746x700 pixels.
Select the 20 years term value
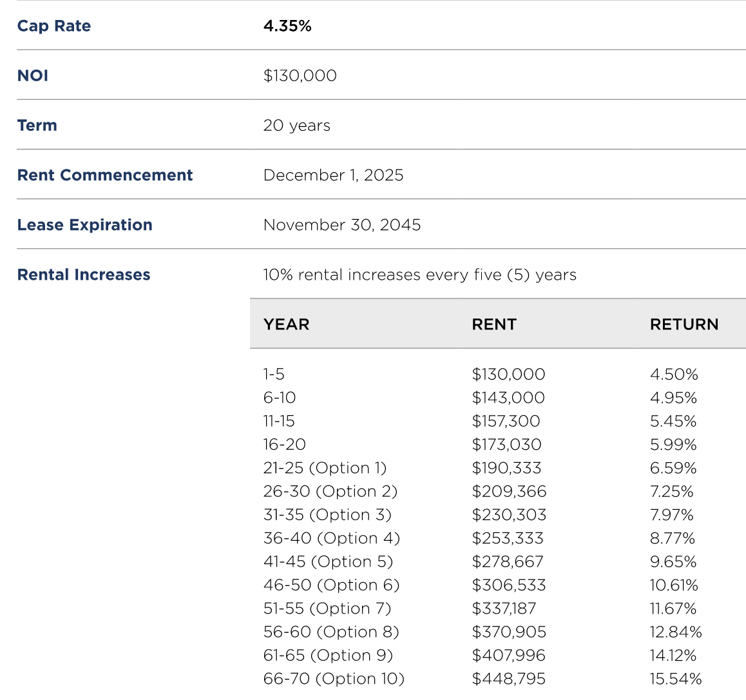296,125
